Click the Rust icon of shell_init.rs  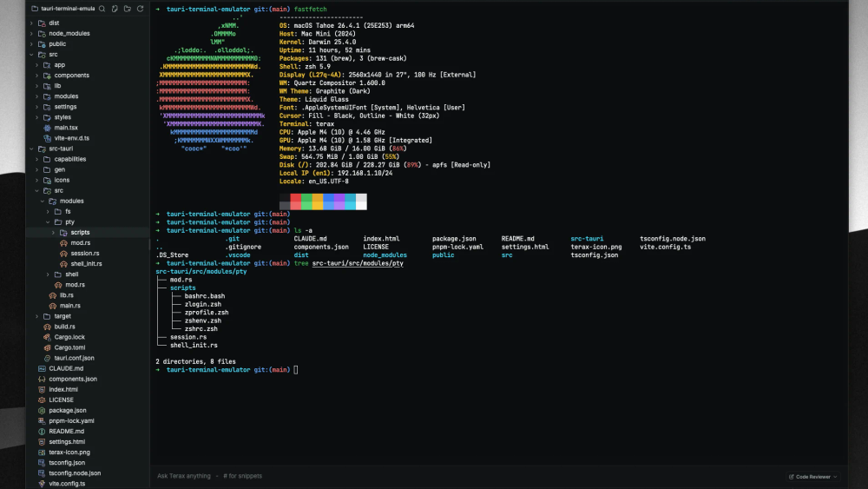pos(63,264)
